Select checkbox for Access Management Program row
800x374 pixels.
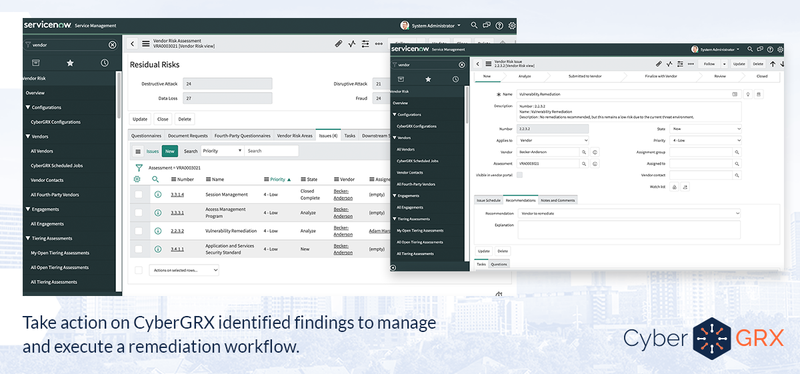pyautogui.click(x=138, y=213)
